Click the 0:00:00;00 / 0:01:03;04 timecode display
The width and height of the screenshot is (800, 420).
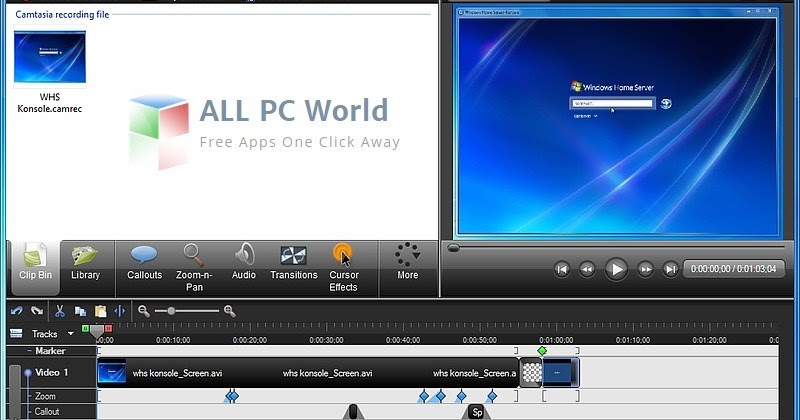pyautogui.click(x=733, y=269)
